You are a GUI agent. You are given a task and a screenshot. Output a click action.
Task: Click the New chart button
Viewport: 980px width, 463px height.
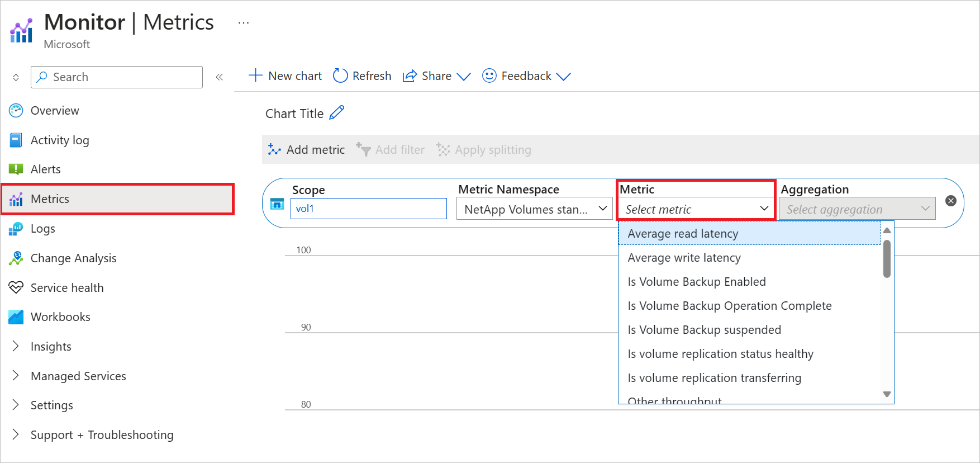[x=286, y=75]
